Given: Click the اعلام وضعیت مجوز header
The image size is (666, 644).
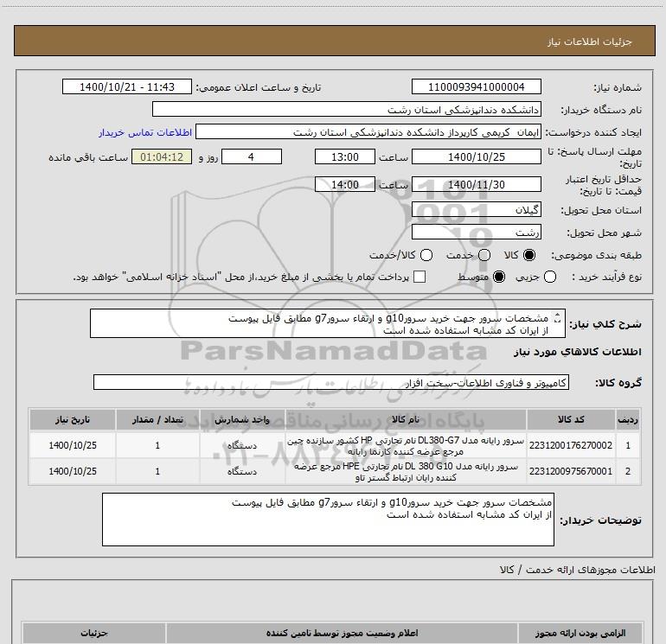Looking at the screenshot, I should (342, 633).
